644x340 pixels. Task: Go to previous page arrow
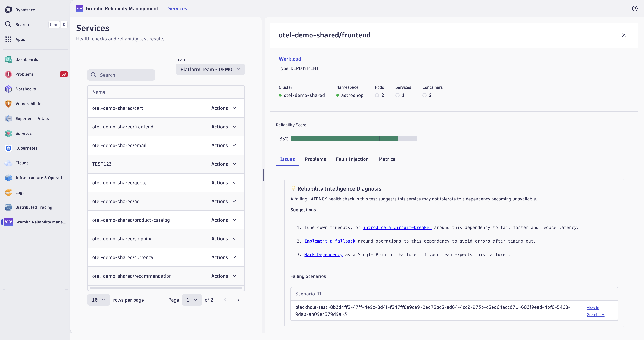pos(225,300)
